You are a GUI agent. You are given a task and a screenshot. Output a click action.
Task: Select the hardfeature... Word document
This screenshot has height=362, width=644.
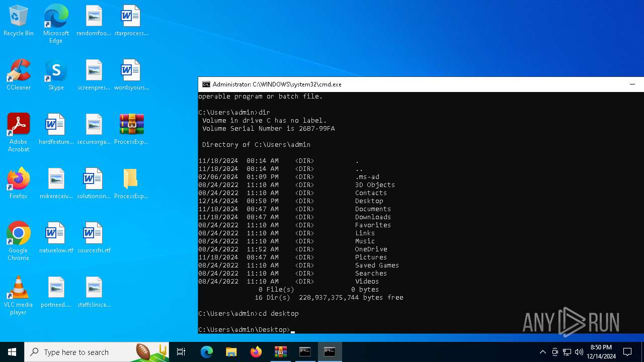click(x=56, y=130)
